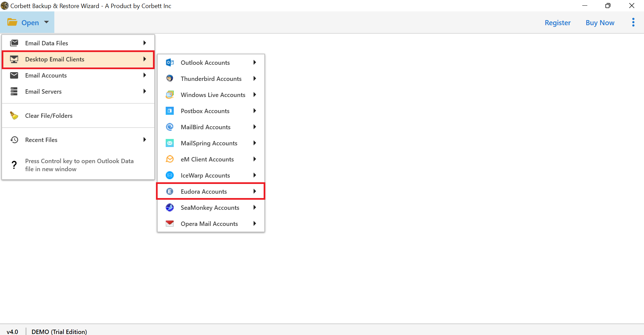Click the Press Control key hint text
The image size is (644, 335).
(x=79, y=165)
